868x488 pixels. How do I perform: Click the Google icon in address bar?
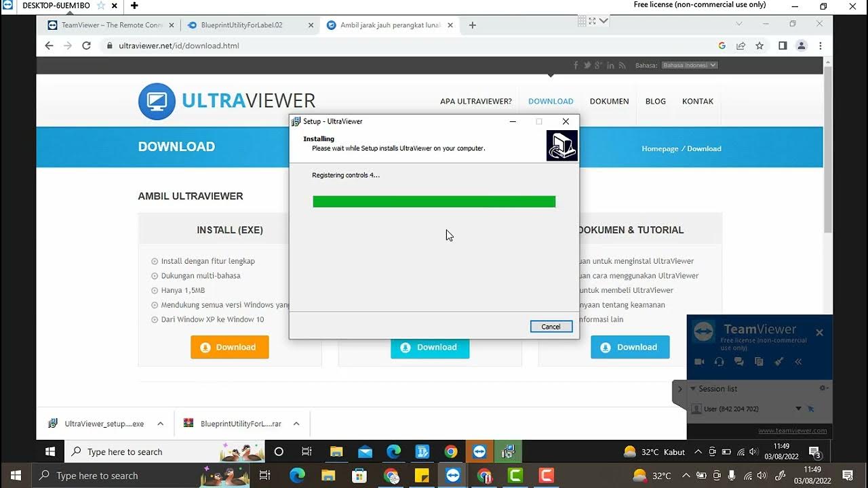click(x=722, y=45)
